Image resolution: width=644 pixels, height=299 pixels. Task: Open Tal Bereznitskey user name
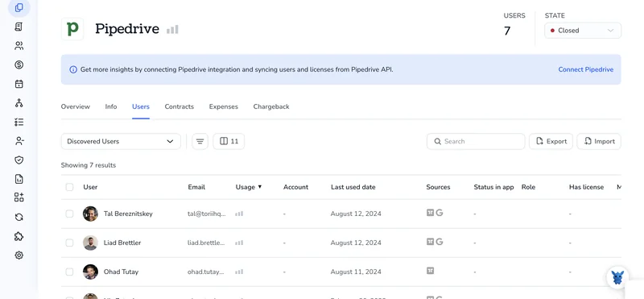tap(128, 214)
